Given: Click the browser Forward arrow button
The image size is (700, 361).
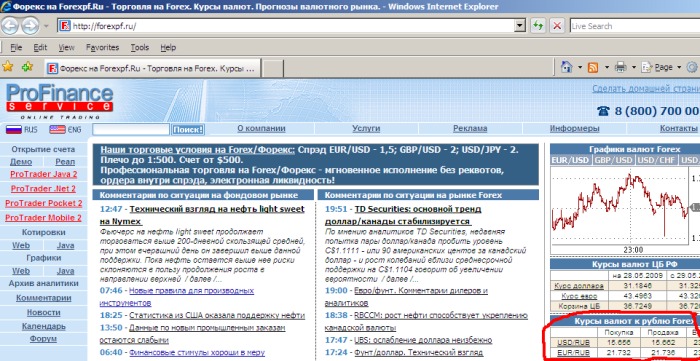Looking at the screenshot, I should click(x=30, y=26).
